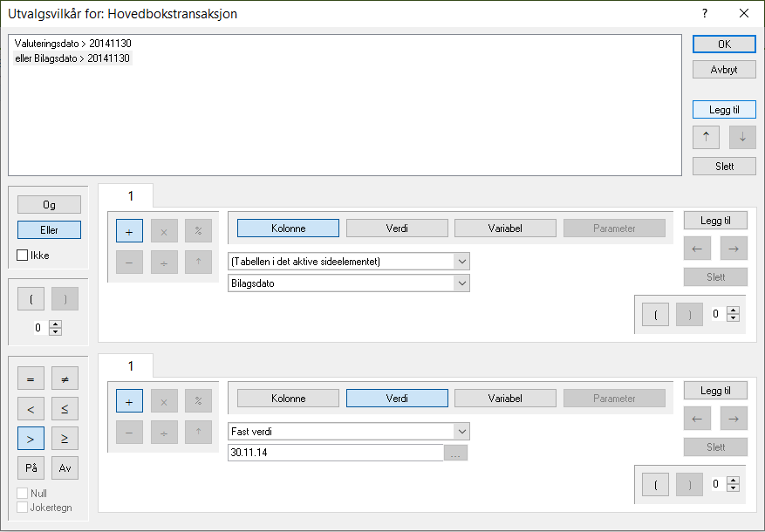This screenshot has width=765, height=532.
Task: Toggle the Eller logical operator
Action: (49, 230)
